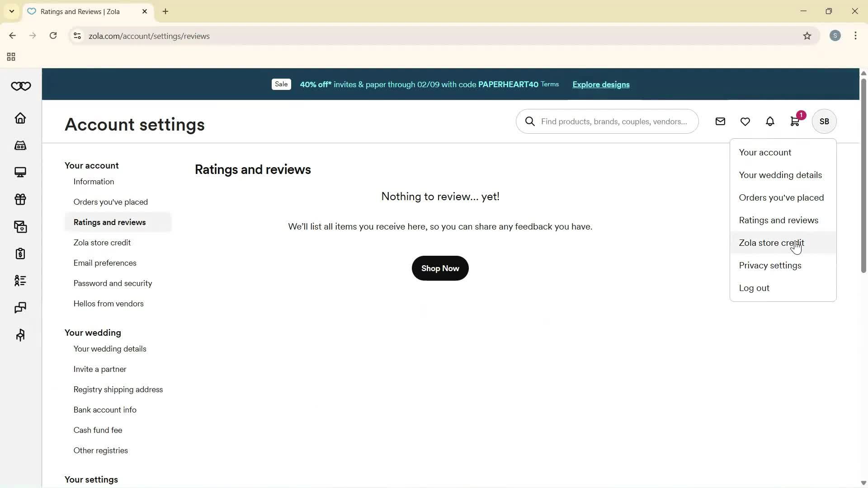Open the budget clipboard icon in sidebar

point(20,253)
